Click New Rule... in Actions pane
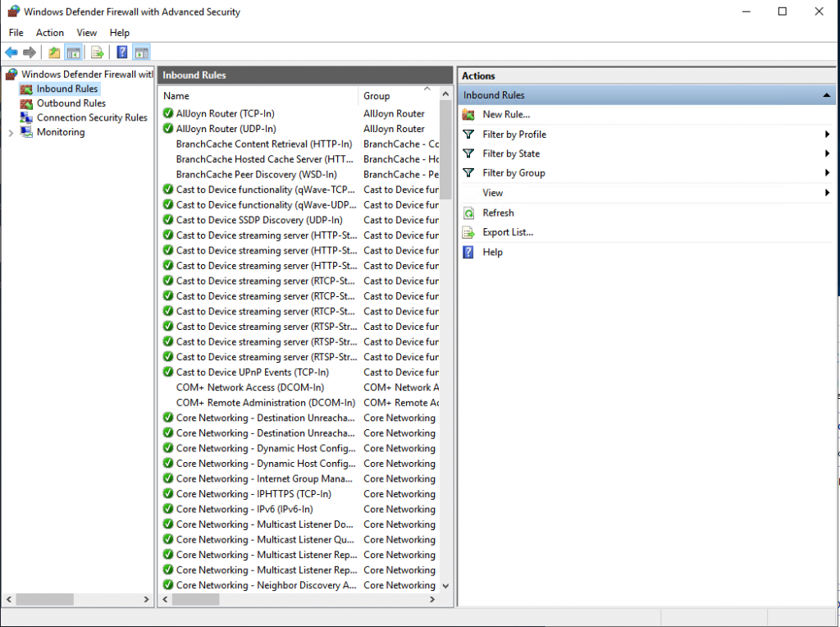 [x=506, y=115]
